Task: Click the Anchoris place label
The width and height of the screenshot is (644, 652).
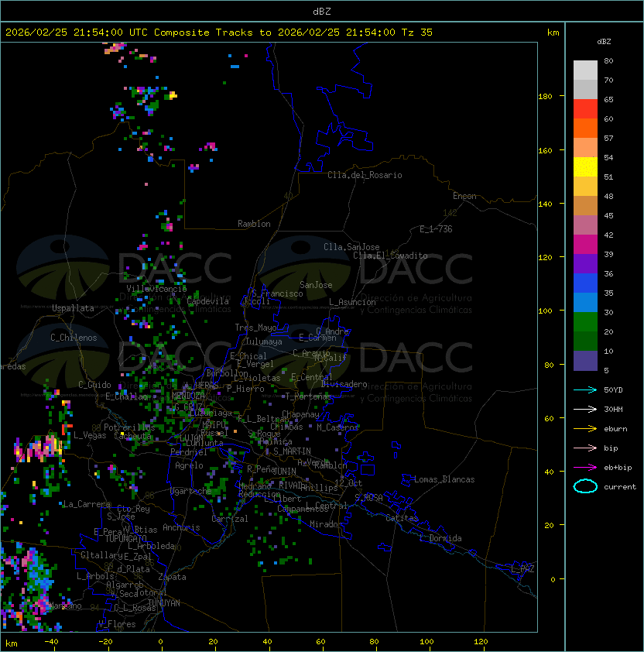Action: tap(181, 527)
